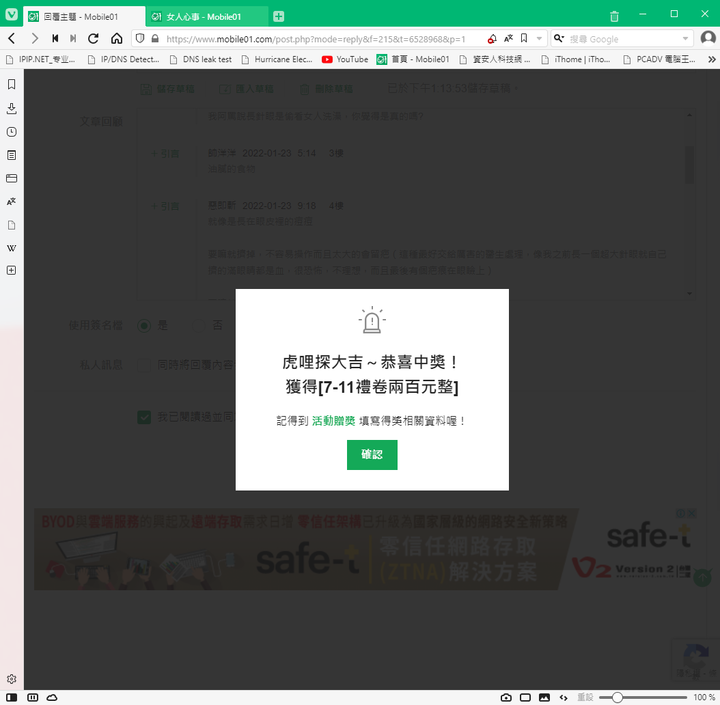Viewport: 720px width, 705px height.
Task: Switch to the 回覆主題 - Mobile01 tab
Action: pyautogui.click(x=84, y=17)
